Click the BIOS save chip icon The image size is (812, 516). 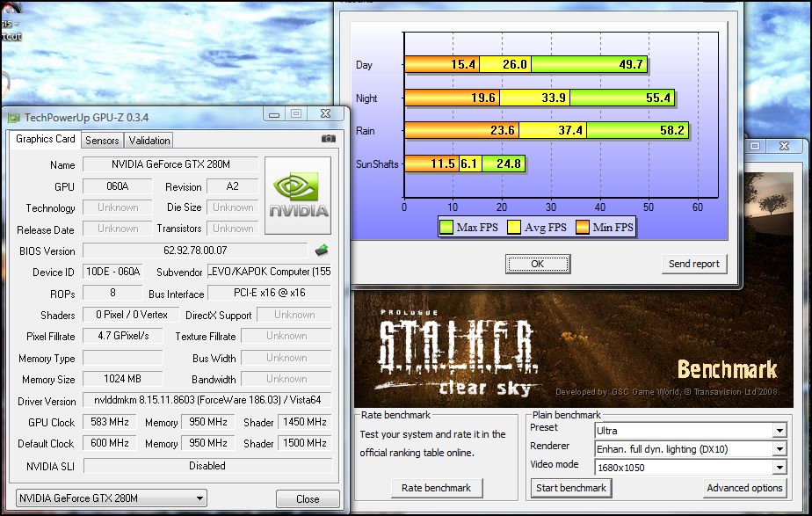tap(322, 251)
